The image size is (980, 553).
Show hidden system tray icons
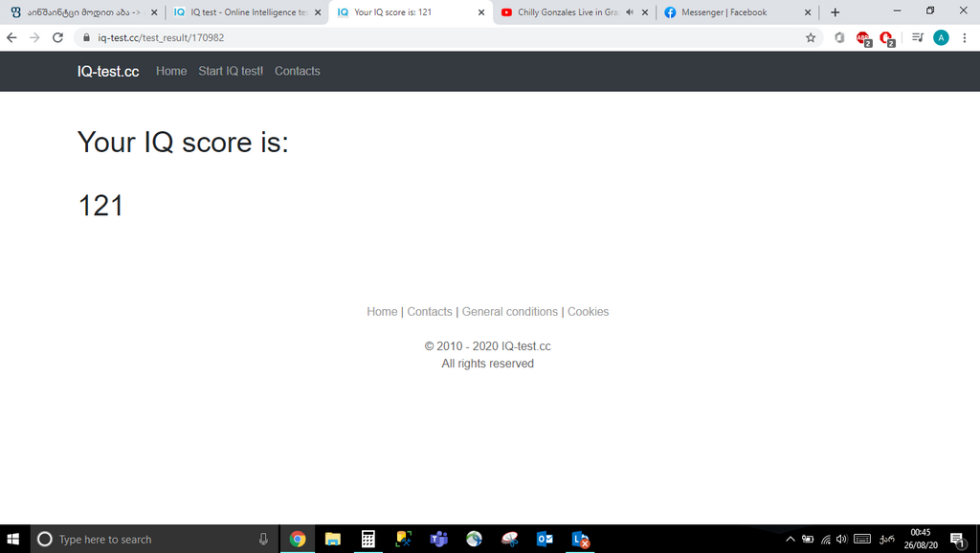click(790, 539)
